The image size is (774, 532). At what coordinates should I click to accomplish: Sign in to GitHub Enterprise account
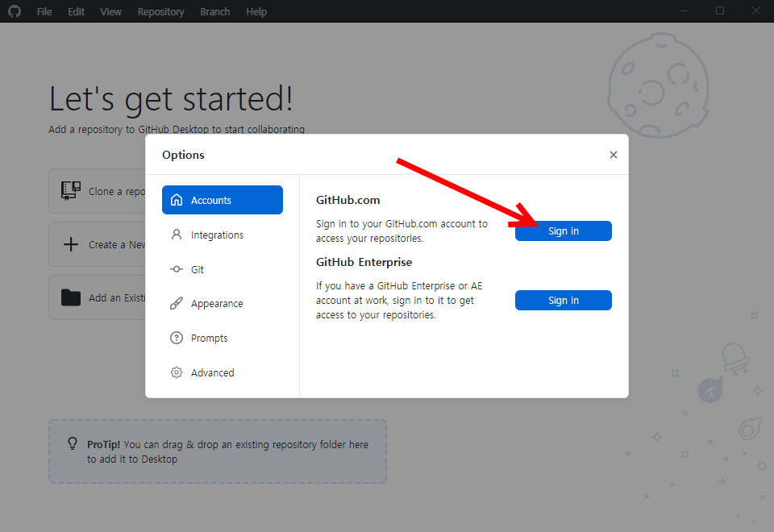pos(564,300)
